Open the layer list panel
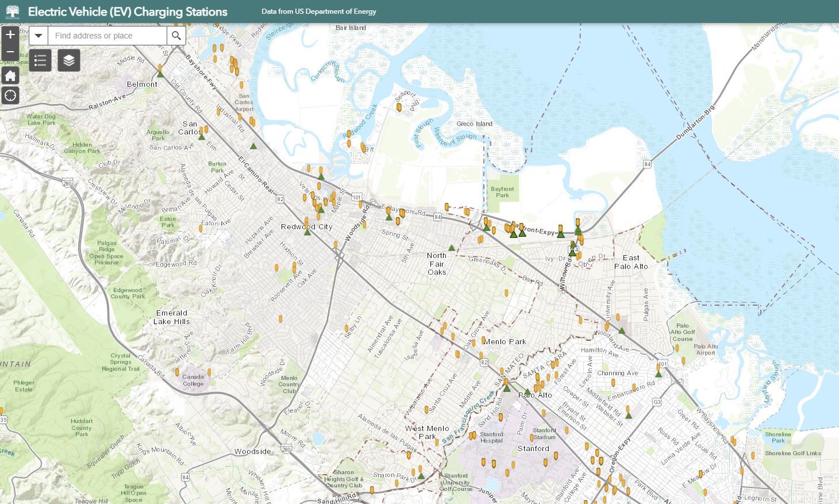Viewport: 839px width, 504px height. coord(69,60)
